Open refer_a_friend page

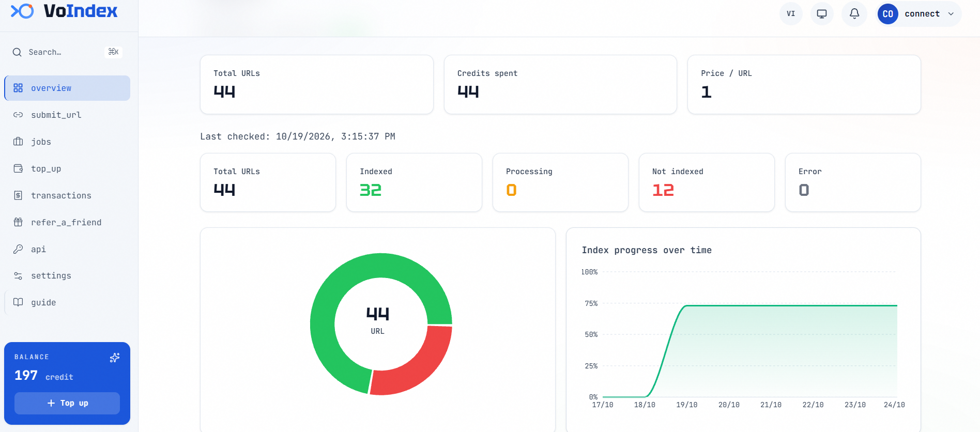(x=67, y=222)
